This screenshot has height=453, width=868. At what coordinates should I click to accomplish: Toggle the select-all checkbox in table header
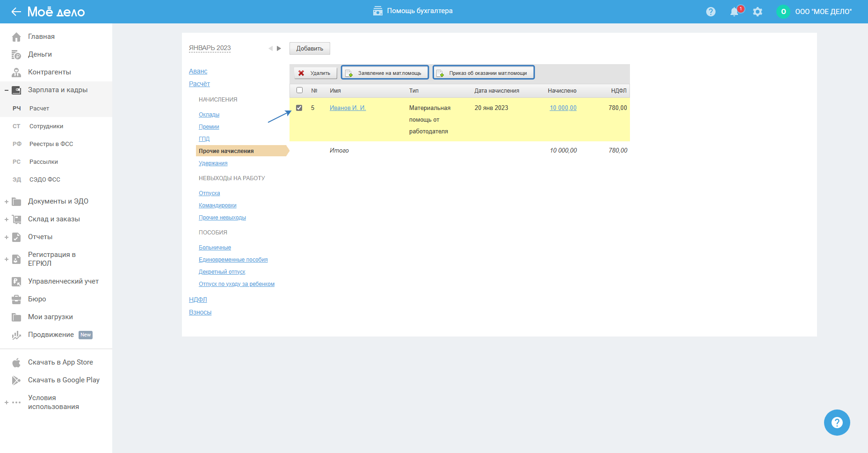(300, 90)
